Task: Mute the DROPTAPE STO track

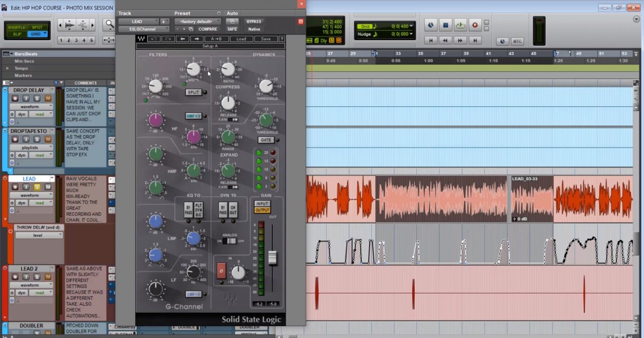Action: (x=47, y=139)
